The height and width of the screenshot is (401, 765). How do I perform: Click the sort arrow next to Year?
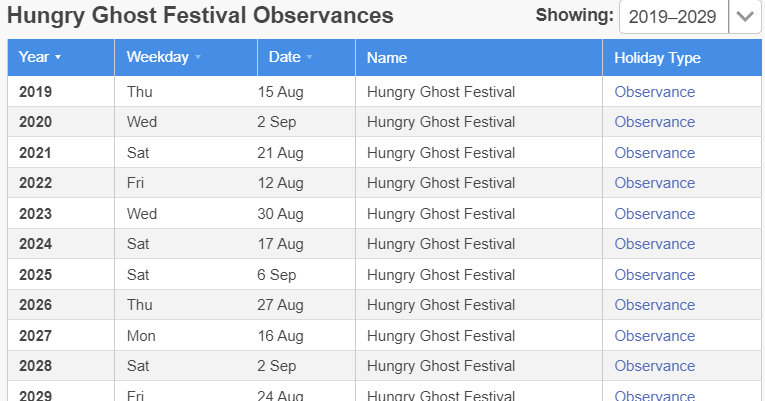[58, 58]
